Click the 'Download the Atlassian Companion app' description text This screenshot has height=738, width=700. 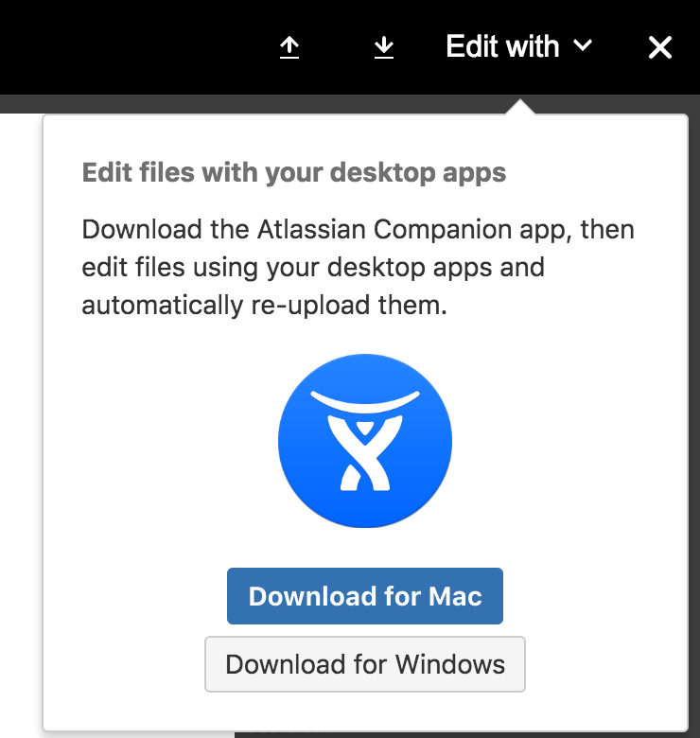coord(358,267)
